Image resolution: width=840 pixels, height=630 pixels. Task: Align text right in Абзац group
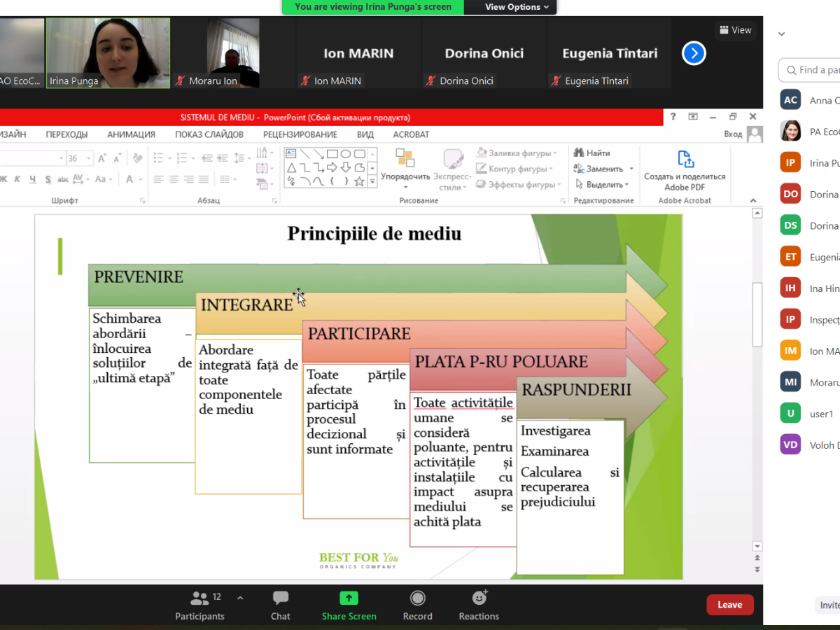click(189, 179)
